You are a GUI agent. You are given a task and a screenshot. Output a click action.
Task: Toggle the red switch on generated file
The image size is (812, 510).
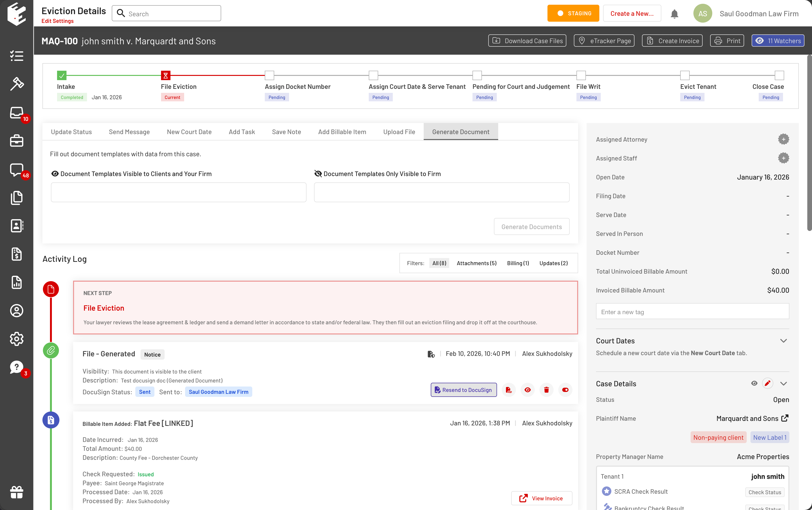tap(565, 390)
